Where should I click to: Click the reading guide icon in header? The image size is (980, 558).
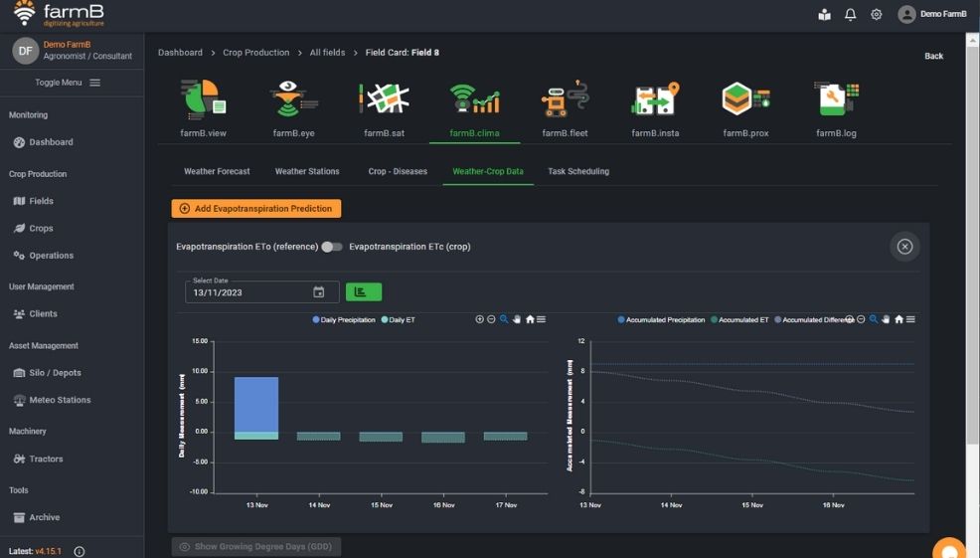[824, 14]
